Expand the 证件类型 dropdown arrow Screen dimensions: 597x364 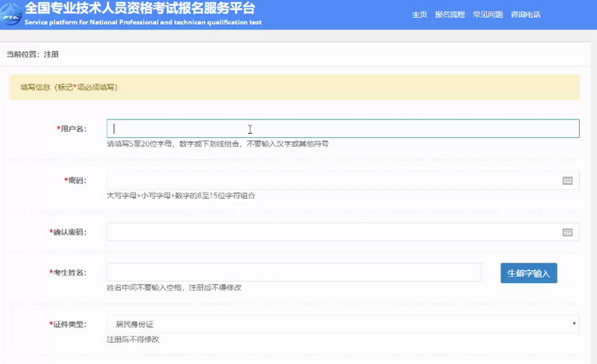click(574, 324)
